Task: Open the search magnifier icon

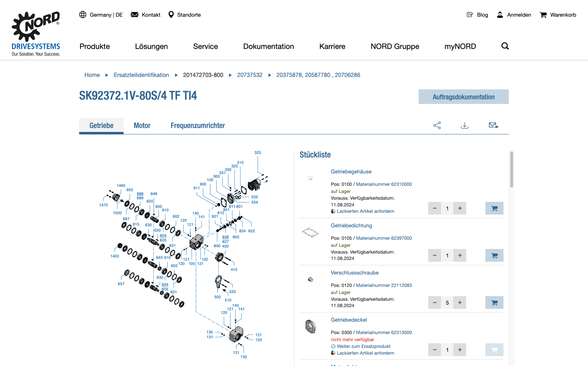Action: coord(505,46)
